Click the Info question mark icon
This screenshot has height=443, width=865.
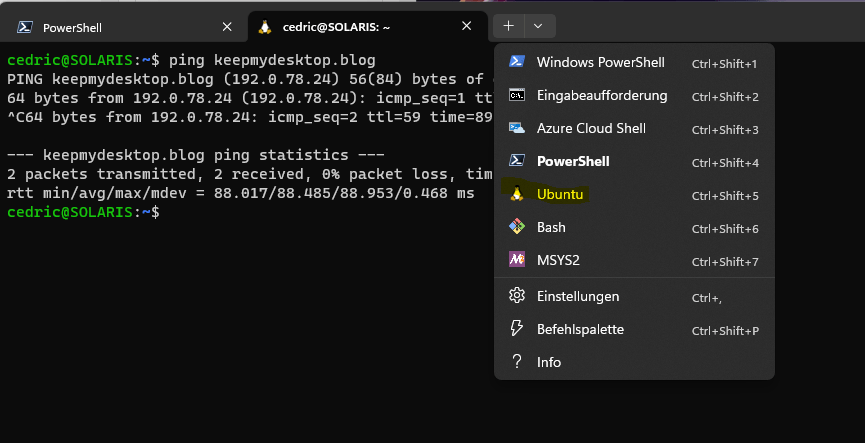[517, 362]
